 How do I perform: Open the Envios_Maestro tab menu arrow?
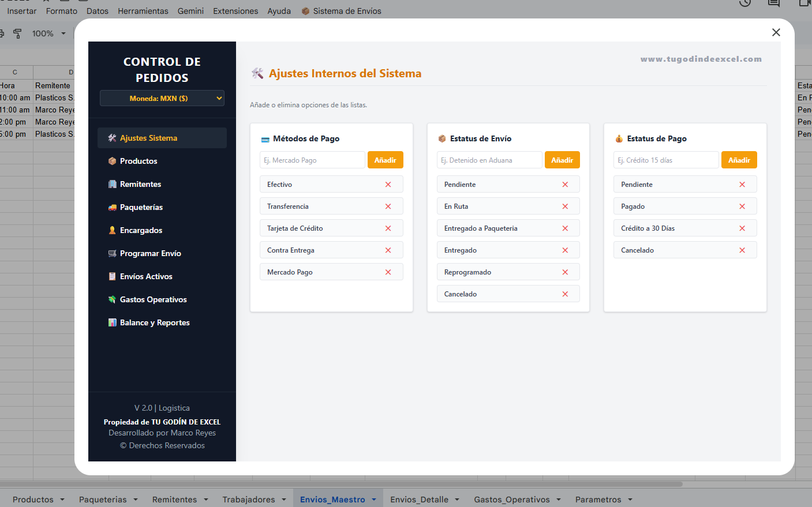coord(374,500)
